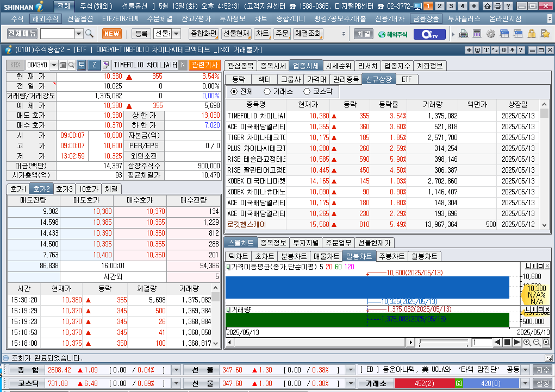
Task: Expand the 선물 combo box in toolbar
Action: click(x=176, y=34)
